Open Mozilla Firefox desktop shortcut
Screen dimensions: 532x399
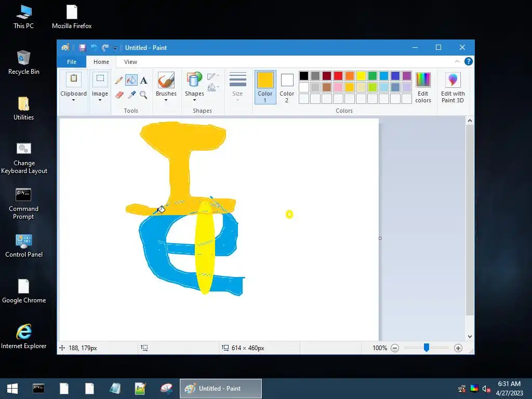pos(72,17)
